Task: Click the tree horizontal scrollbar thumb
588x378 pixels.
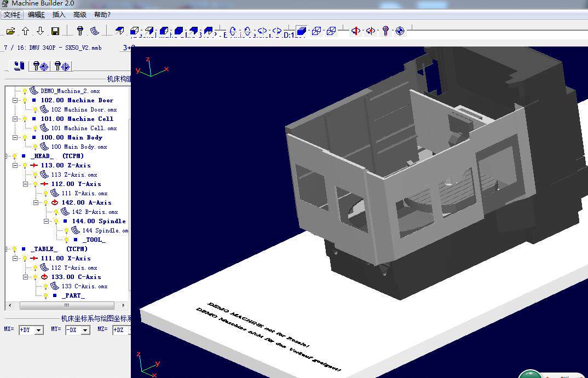Action: [66, 305]
